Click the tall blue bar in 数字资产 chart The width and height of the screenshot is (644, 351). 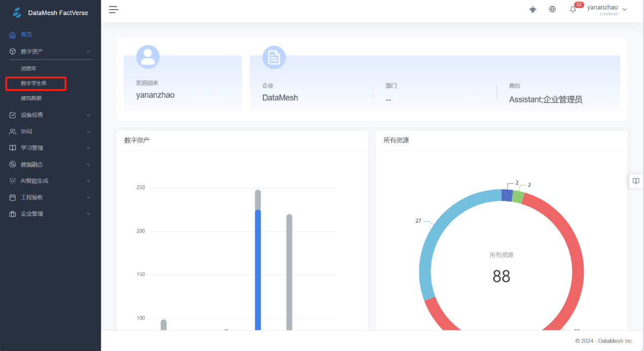(x=258, y=270)
